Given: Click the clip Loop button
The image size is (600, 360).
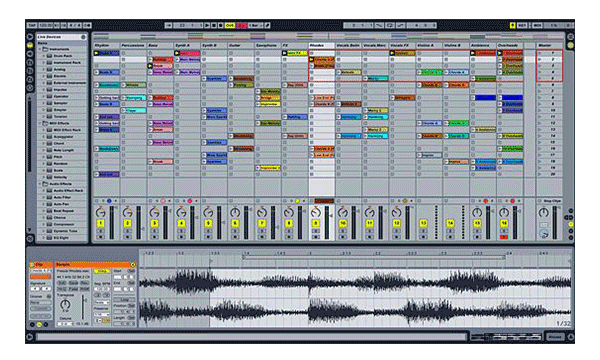Looking at the screenshot, I should point(124,300).
